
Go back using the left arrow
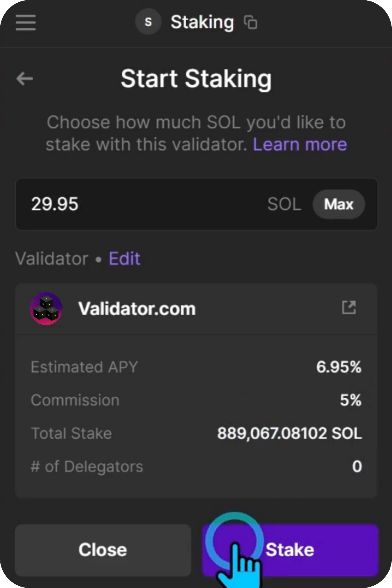tap(25, 78)
